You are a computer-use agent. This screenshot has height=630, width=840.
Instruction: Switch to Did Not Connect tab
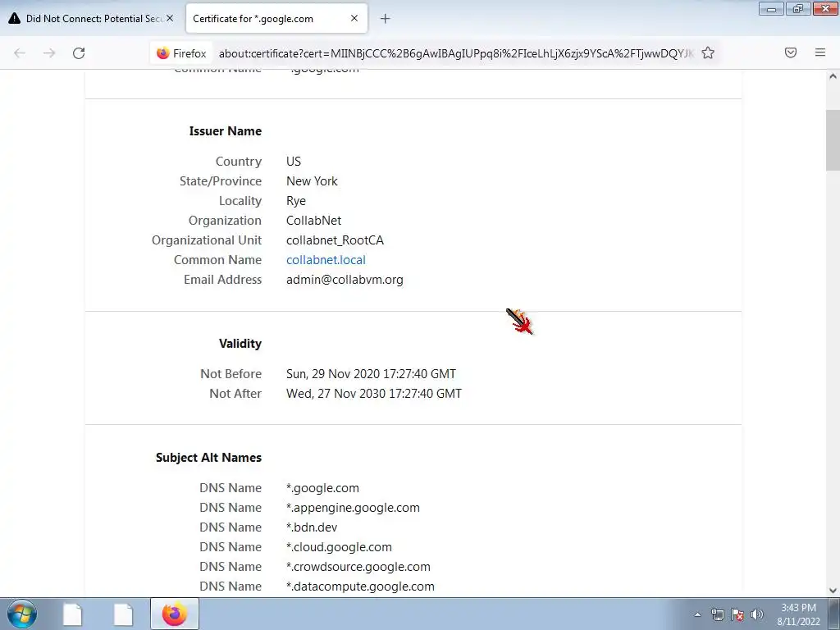[x=91, y=18]
